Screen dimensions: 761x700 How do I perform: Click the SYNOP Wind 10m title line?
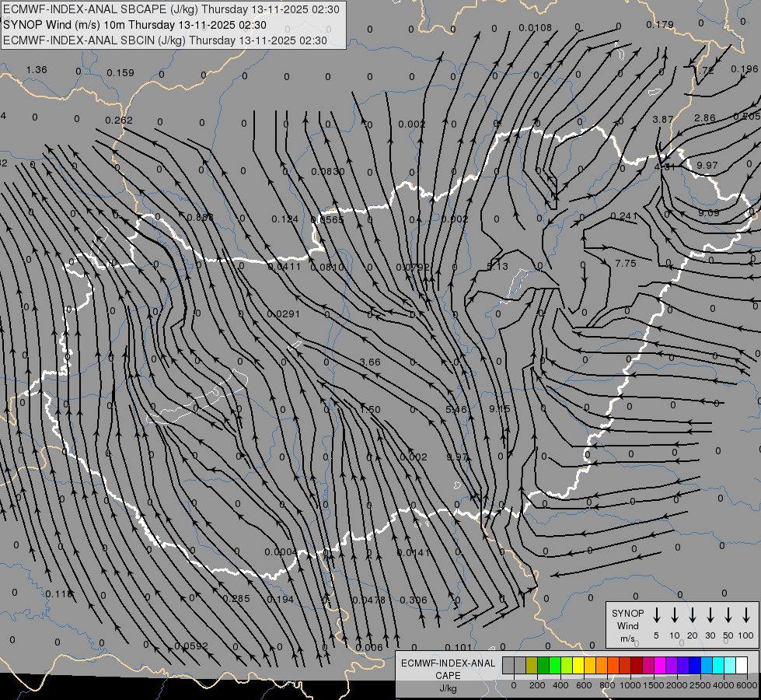click(135, 25)
